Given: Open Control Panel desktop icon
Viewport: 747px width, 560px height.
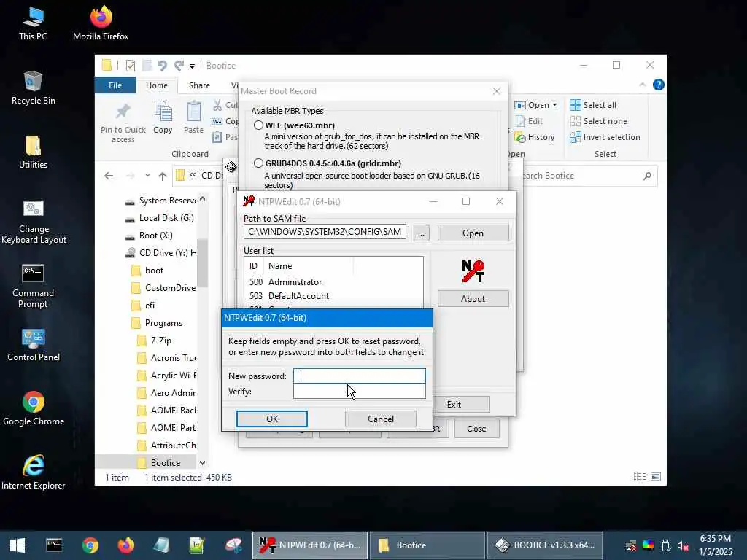Looking at the screenshot, I should tap(34, 345).
